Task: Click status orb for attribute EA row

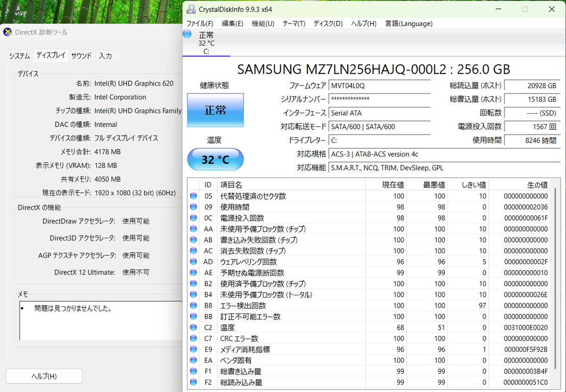Action: [x=193, y=360]
